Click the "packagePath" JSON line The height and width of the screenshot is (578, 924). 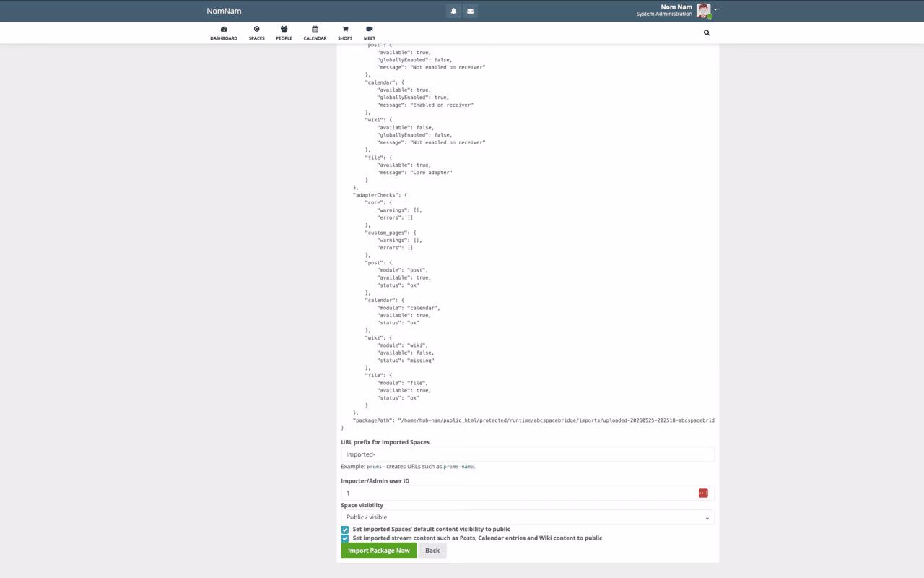point(533,420)
